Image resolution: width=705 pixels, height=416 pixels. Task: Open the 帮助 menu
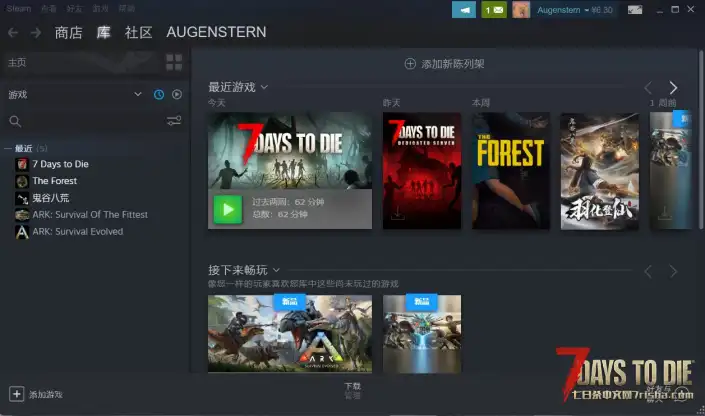(x=126, y=9)
